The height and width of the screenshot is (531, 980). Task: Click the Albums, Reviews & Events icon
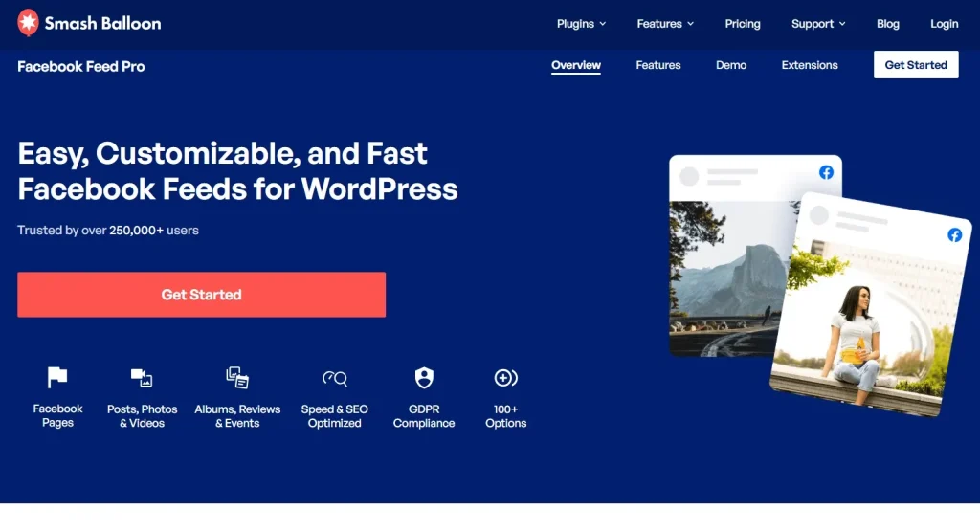click(x=237, y=377)
